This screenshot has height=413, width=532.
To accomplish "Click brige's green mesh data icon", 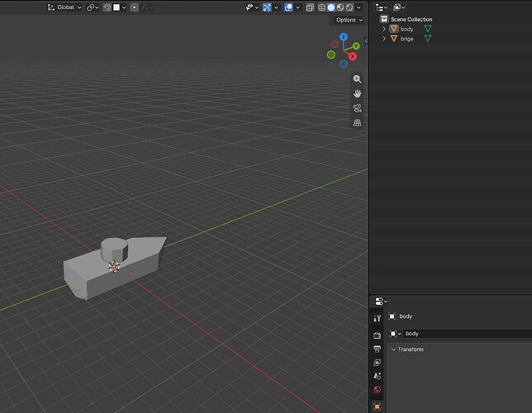I will (x=428, y=38).
